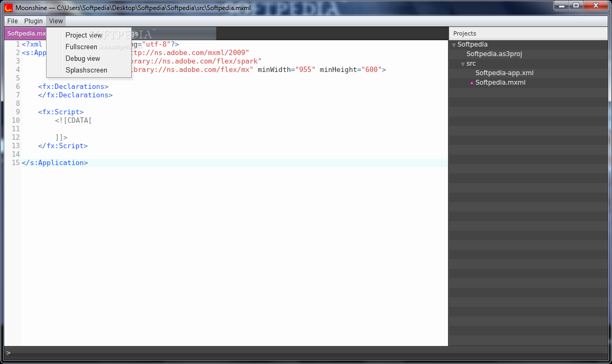This screenshot has height=364, width=612.
Task: Minimize the Moonshine window
Action: (x=562, y=5)
